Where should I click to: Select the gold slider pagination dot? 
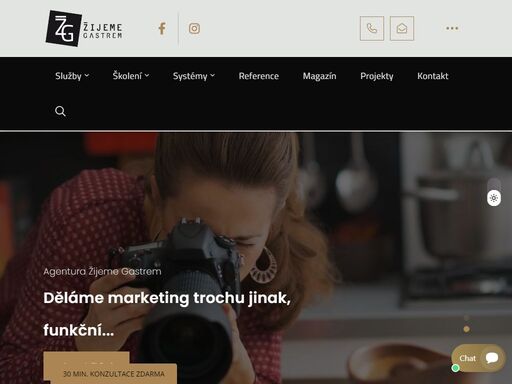tap(466, 329)
